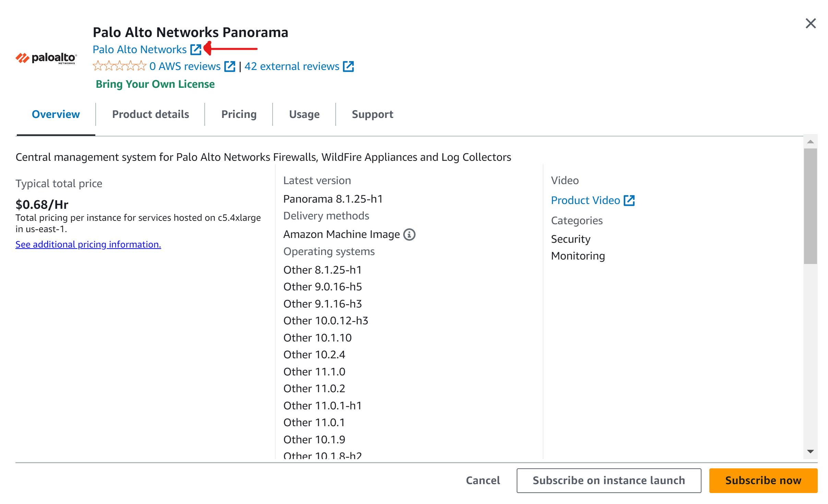This screenshot has width=828, height=504.
Task: Click the scrollbar up arrow
Action: (x=811, y=142)
